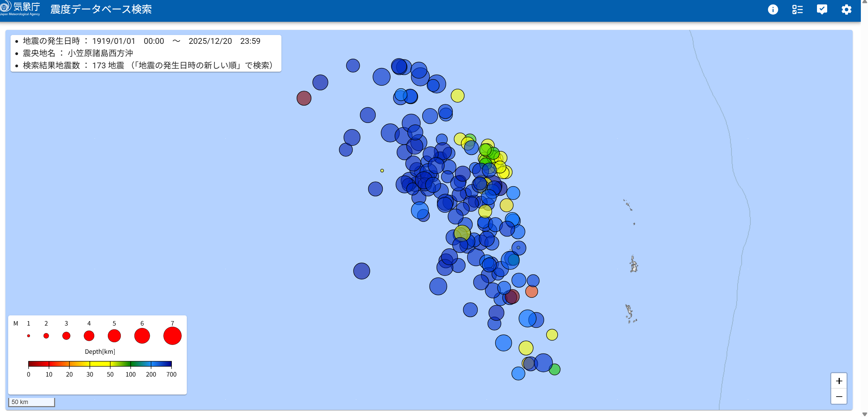Viewport: 868px width, 417px height.
Task: Open the gear settings icon
Action: tap(846, 10)
